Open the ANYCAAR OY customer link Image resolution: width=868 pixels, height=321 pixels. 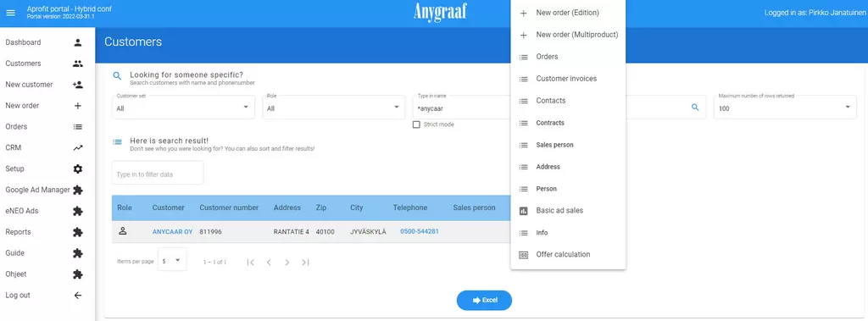pyautogui.click(x=172, y=232)
